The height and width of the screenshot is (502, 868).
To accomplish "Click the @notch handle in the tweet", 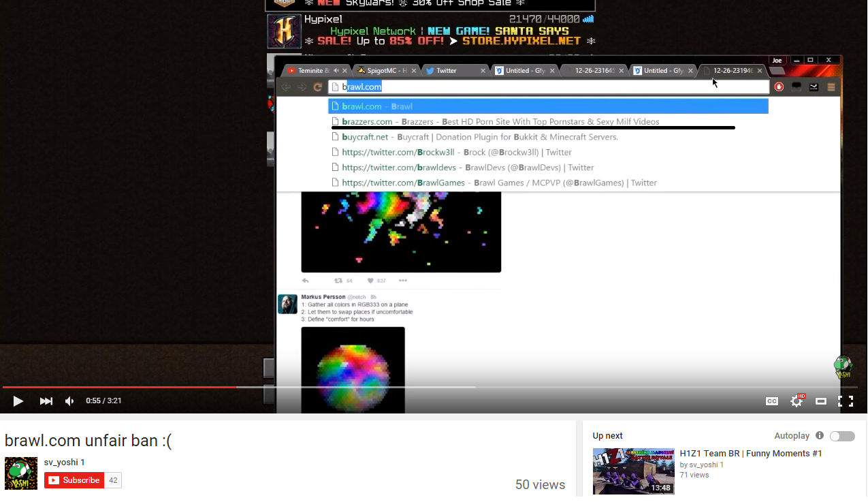I will pyautogui.click(x=357, y=297).
